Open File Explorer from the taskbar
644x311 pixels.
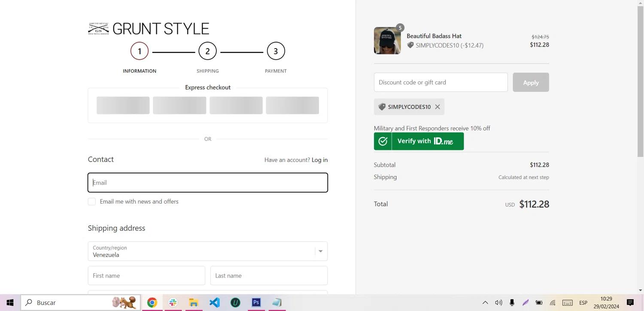pyautogui.click(x=194, y=302)
